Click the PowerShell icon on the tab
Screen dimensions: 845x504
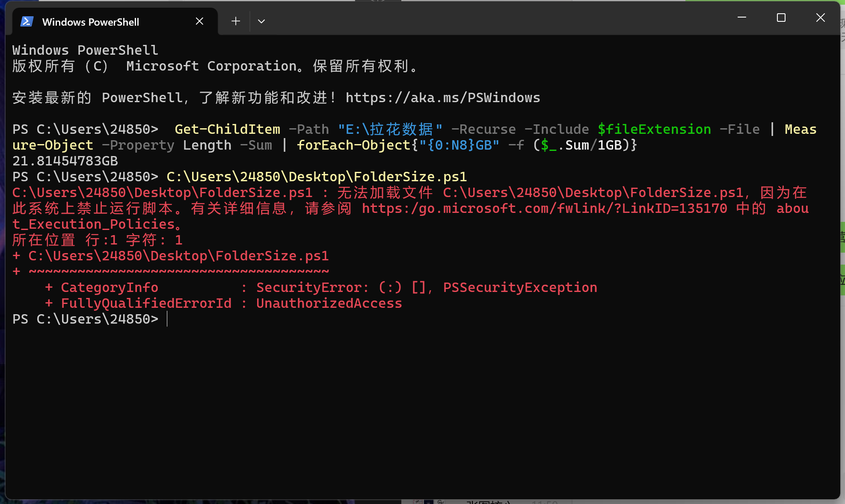[x=27, y=21]
